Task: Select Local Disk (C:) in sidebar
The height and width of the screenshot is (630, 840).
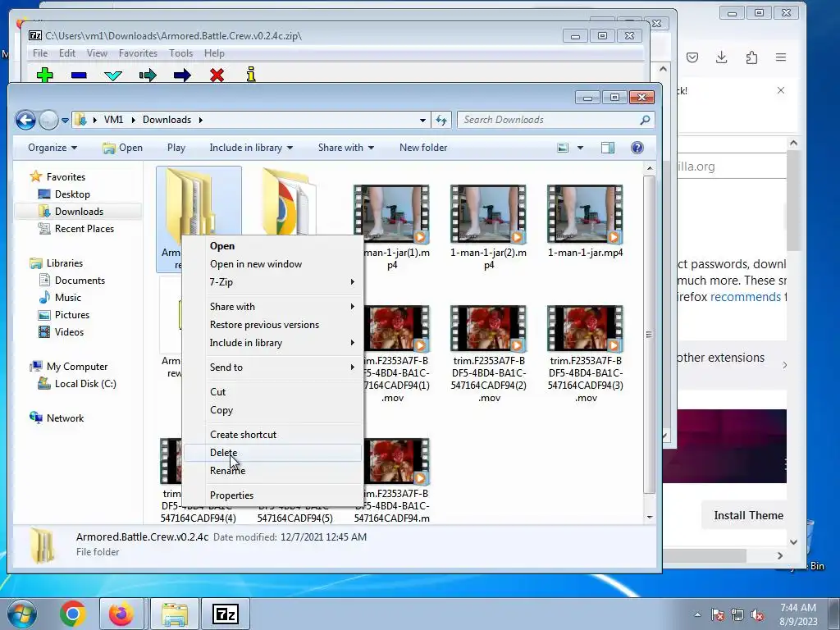Action: [x=85, y=384]
